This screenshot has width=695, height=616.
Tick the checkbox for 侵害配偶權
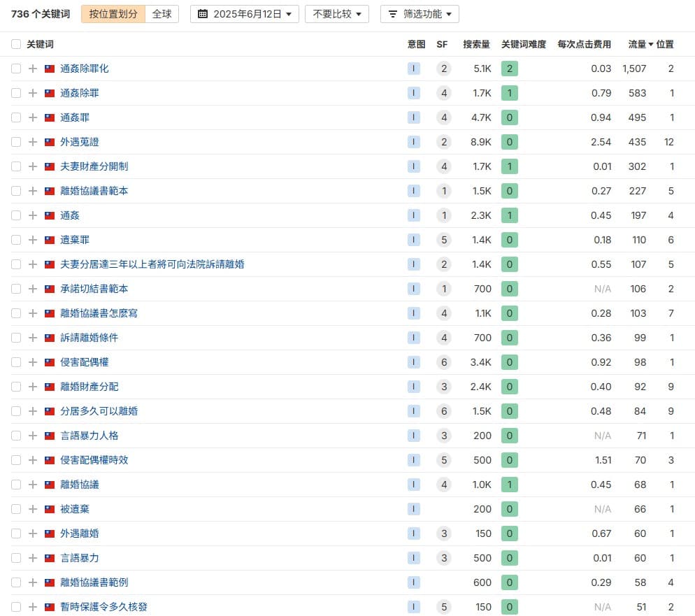pos(16,362)
